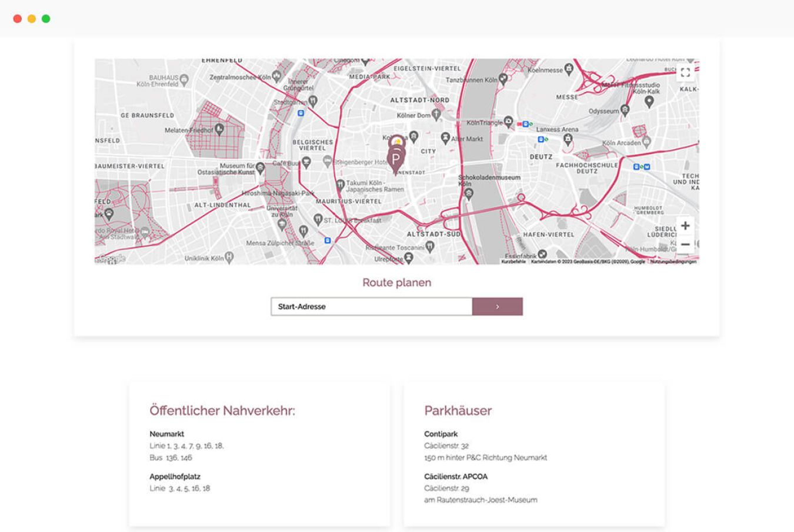794x532 pixels.
Task: Open the Tanzbrunnen Köln marker
Action: pyautogui.click(x=503, y=79)
